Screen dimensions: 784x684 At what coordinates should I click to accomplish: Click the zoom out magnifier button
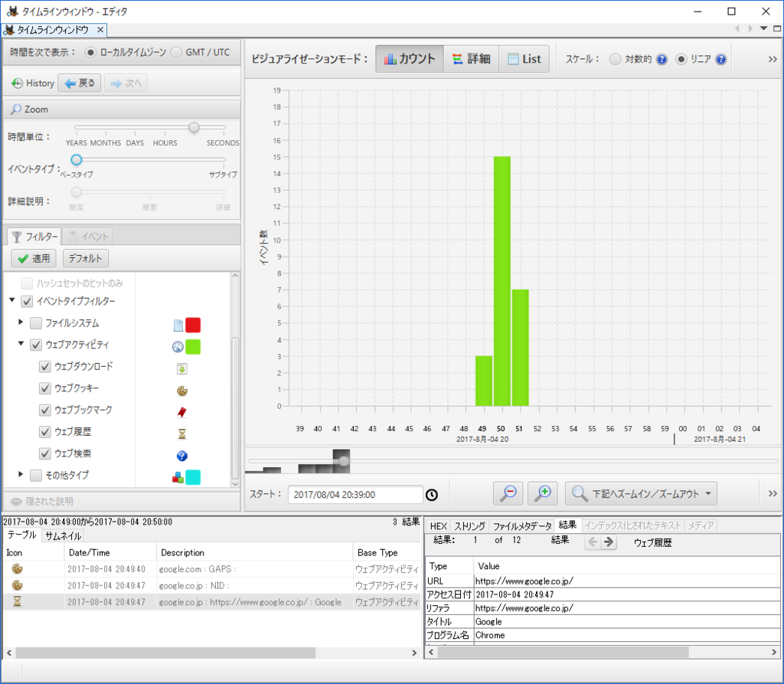pos(508,494)
